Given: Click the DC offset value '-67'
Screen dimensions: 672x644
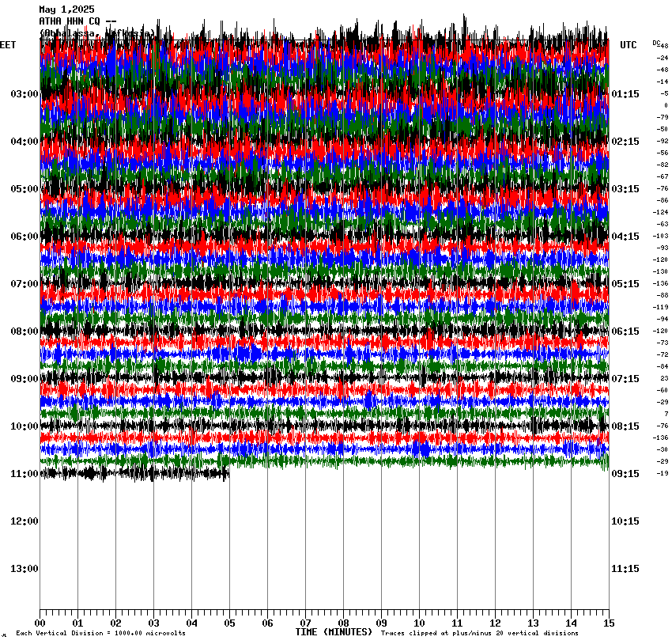Looking at the screenshot, I should point(663,176).
